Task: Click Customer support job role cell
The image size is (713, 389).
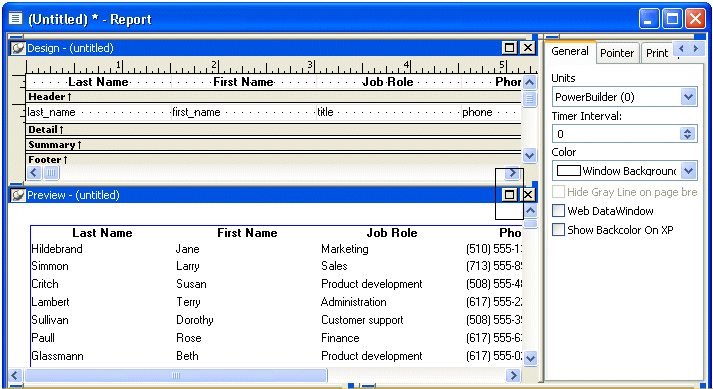Action: point(362,320)
